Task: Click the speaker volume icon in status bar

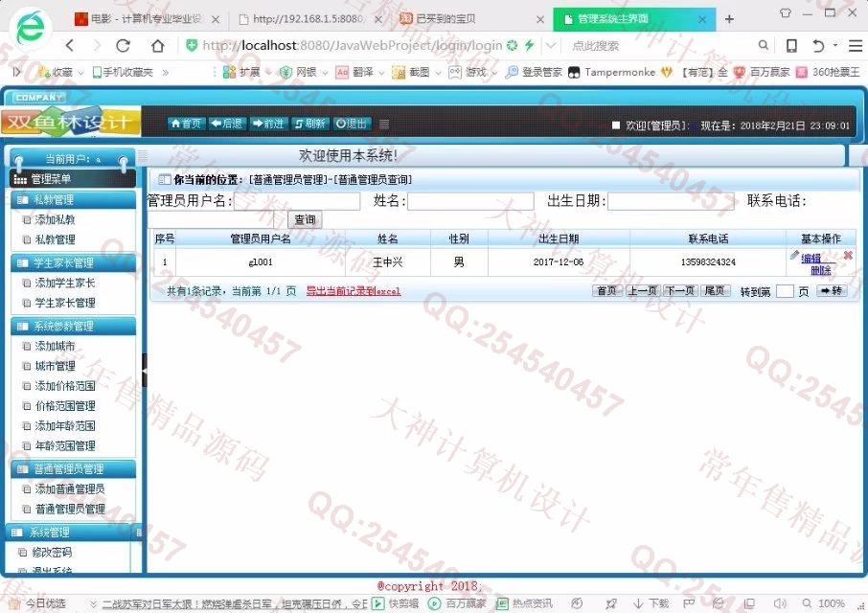Action: pyautogui.click(x=780, y=603)
